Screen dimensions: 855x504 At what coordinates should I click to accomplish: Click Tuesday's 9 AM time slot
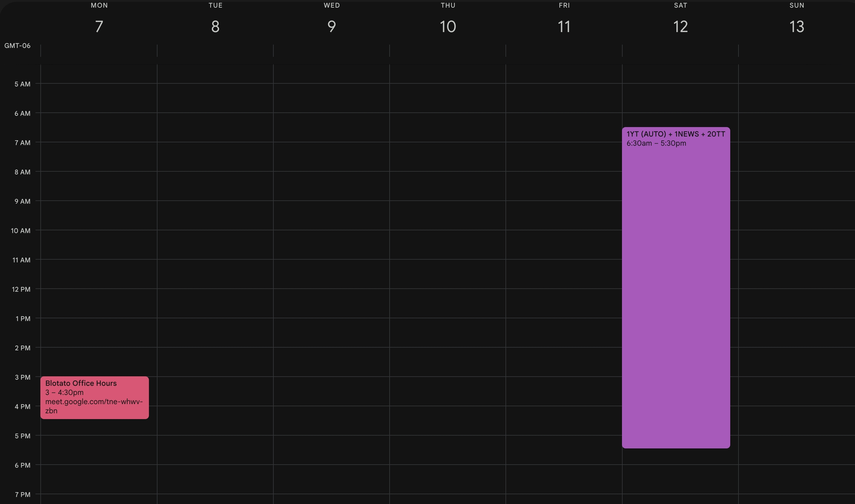[215, 215]
